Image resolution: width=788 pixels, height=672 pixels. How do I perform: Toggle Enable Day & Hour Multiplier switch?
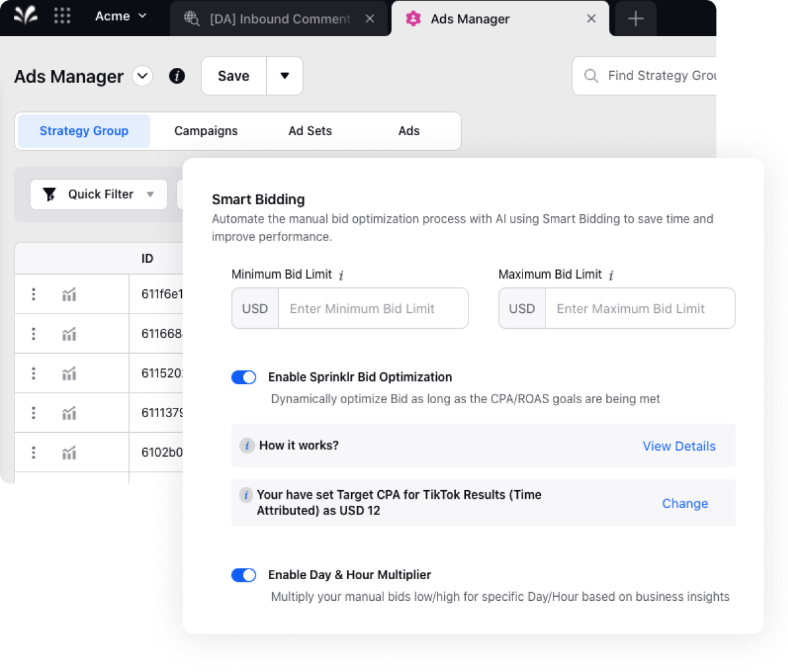[x=244, y=575]
